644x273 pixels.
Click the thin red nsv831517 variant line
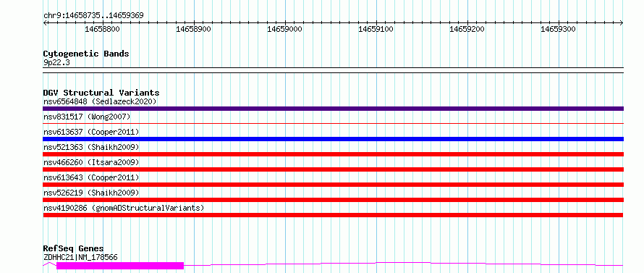pos(333,123)
